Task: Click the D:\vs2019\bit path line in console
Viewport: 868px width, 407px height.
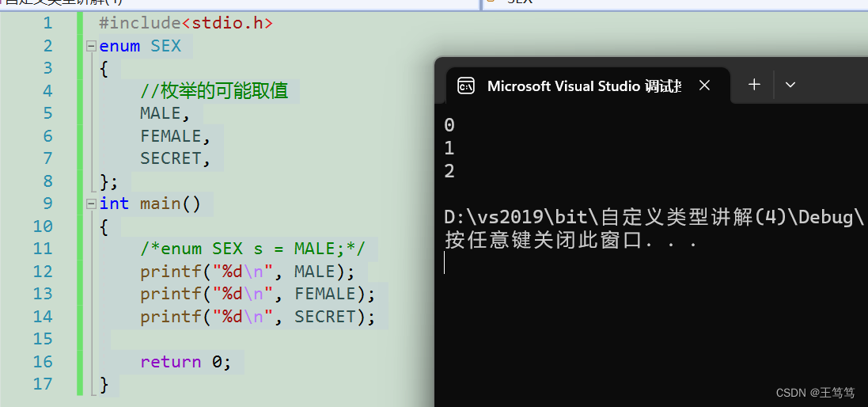Action: coord(654,218)
